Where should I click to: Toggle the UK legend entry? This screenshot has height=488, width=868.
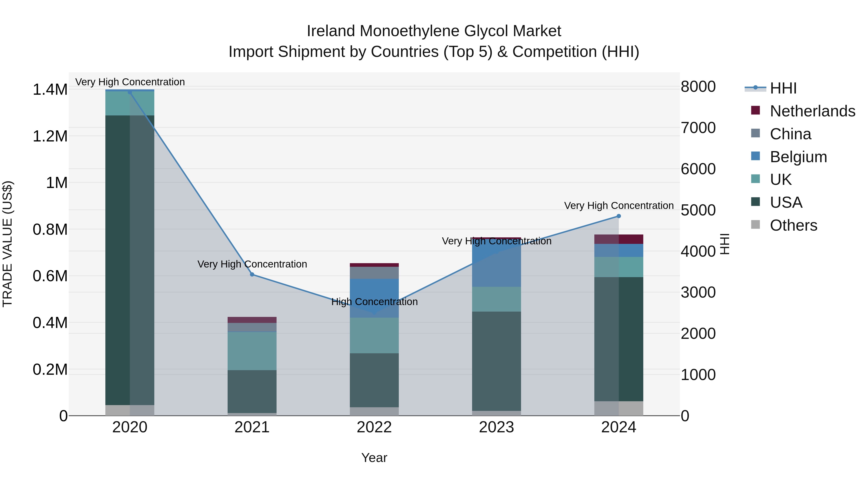[771, 180]
